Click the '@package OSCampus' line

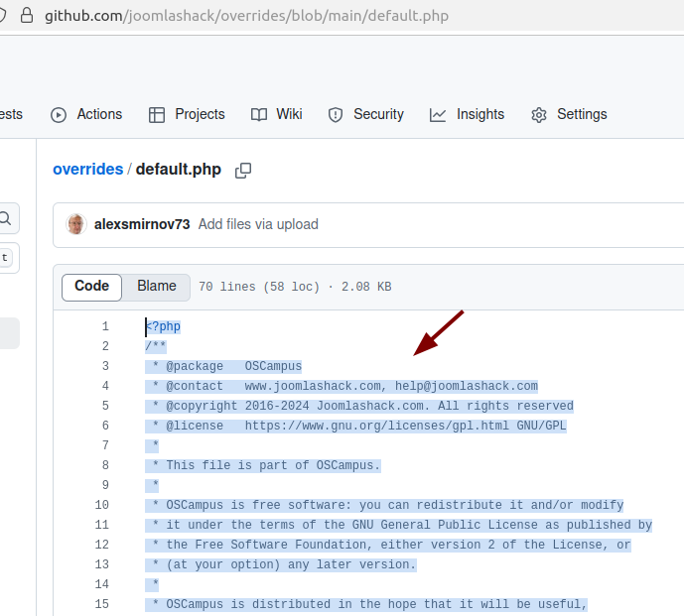tap(223, 366)
